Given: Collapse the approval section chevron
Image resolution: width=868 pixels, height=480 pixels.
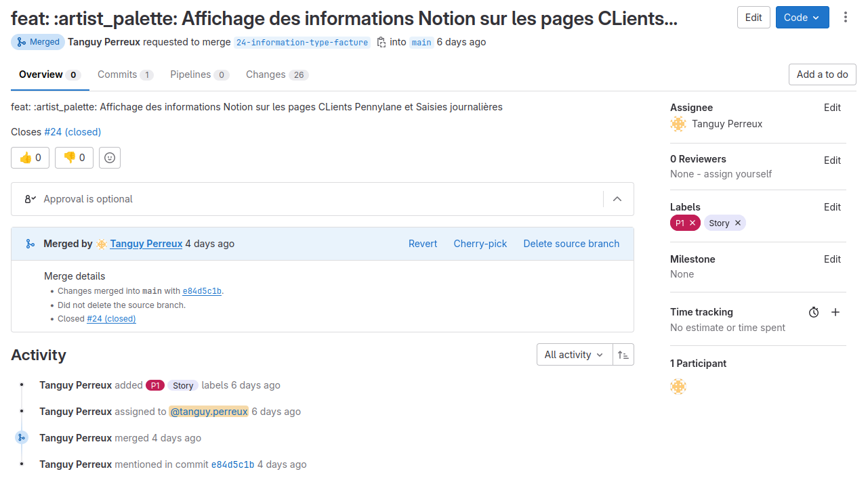Looking at the screenshot, I should tap(617, 199).
